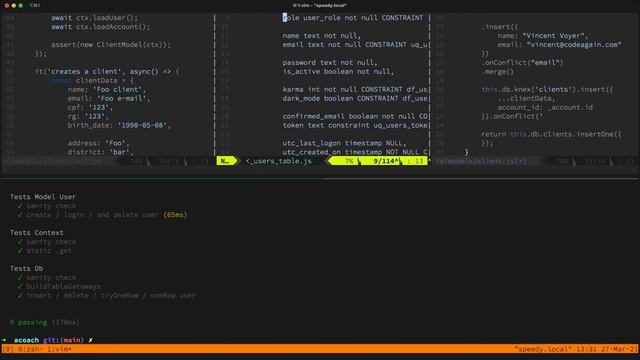Click the 'Tests Model User' heading in terminal
Screen dimensions: 640x360
tap(43, 197)
